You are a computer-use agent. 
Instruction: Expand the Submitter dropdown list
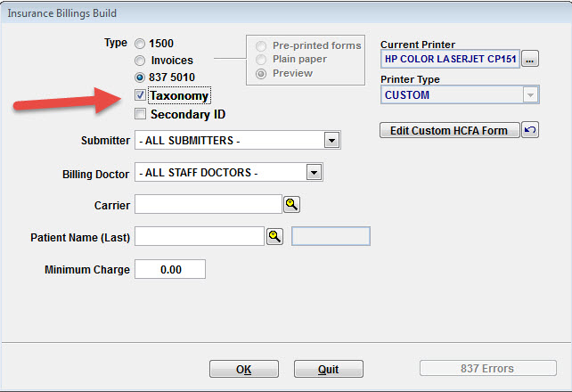pos(331,141)
